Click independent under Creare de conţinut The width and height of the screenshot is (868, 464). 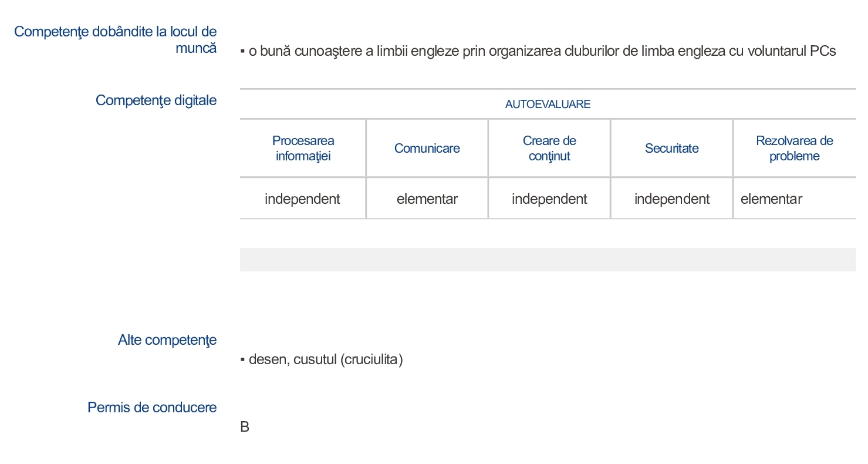tap(549, 199)
